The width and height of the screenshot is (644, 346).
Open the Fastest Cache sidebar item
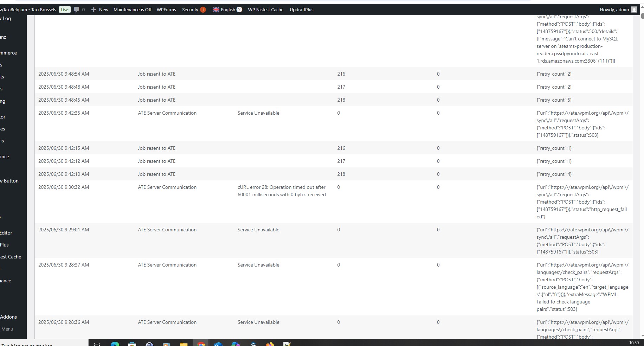[x=11, y=257]
